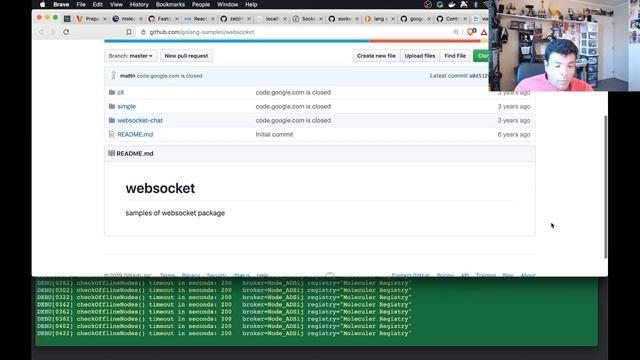Open the View menu
Screen dimensions: 640x360
click(116, 4)
